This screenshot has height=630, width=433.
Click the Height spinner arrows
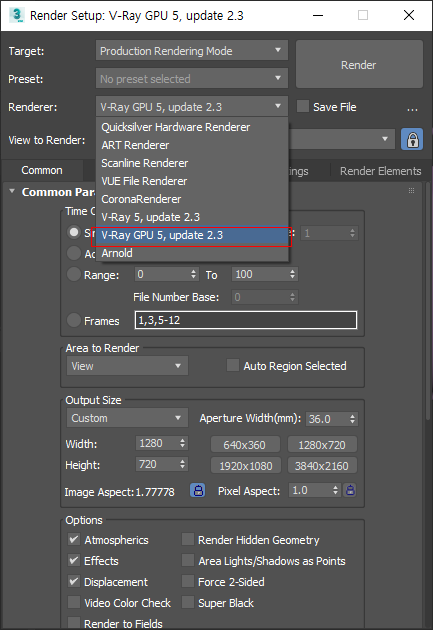(x=183, y=464)
